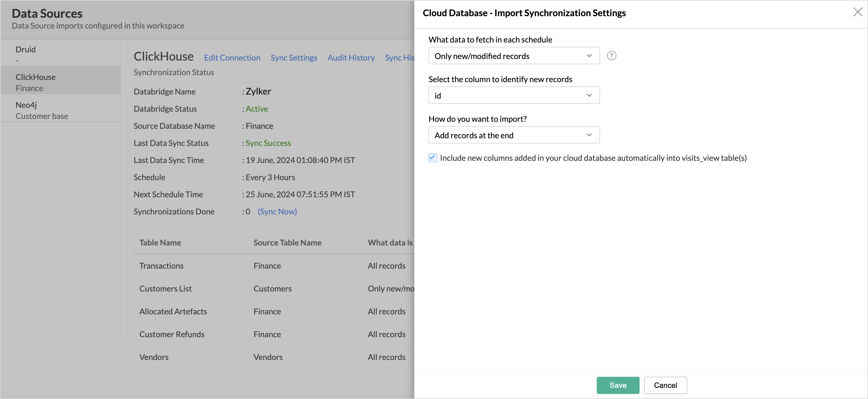The width and height of the screenshot is (868, 399).
Task: Open the data to fetch dropdown
Action: coord(514,56)
